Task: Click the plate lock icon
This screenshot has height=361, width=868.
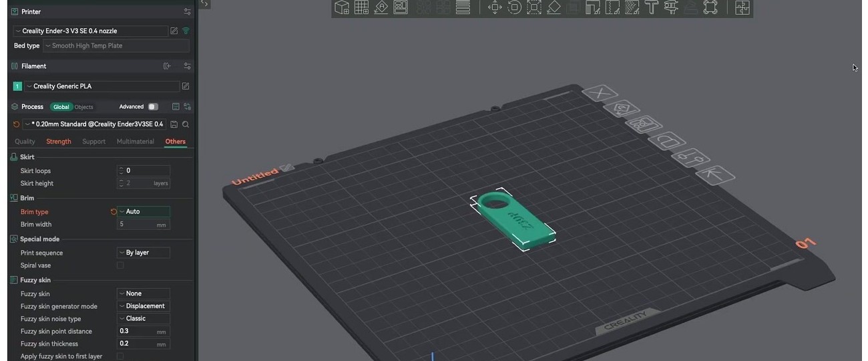Action: [666, 141]
